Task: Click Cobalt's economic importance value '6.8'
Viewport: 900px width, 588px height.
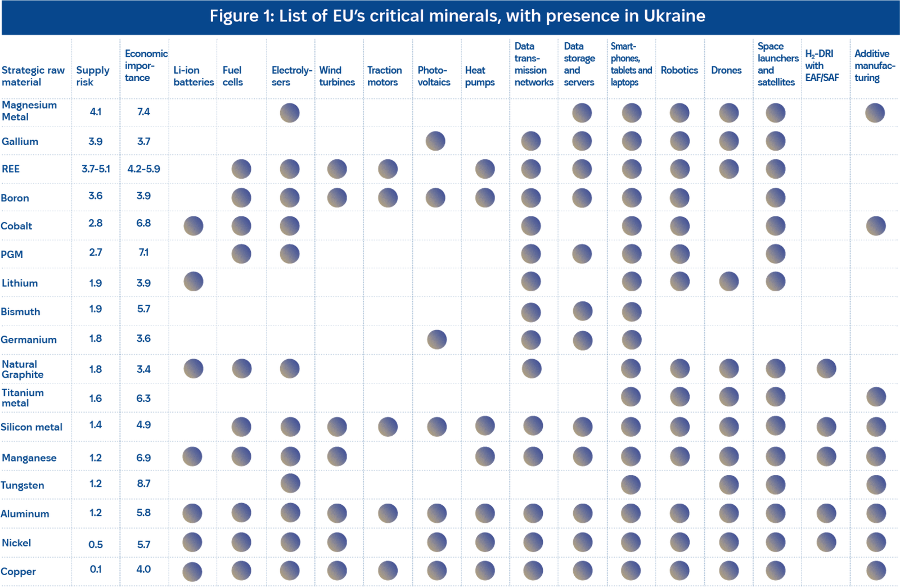Action: click(x=143, y=223)
